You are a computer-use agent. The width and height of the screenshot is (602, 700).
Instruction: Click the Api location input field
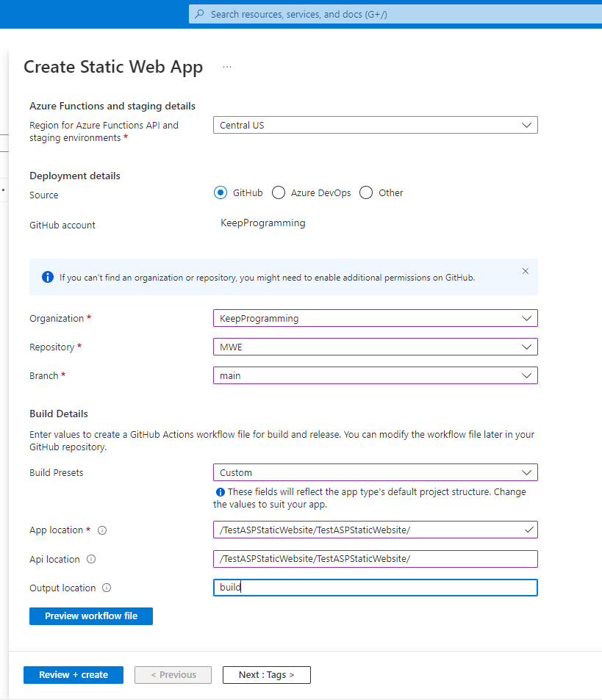pyautogui.click(x=376, y=559)
